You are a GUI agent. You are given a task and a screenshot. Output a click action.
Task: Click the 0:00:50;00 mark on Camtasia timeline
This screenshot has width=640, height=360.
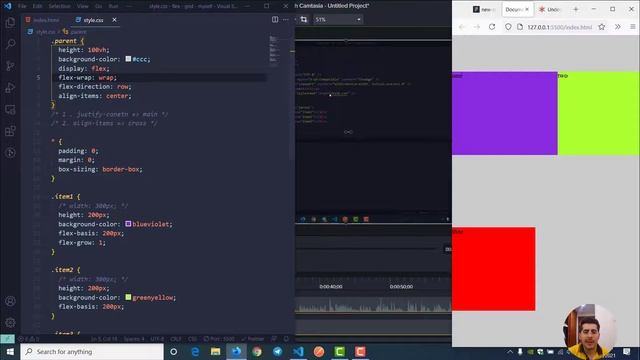[401, 287]
